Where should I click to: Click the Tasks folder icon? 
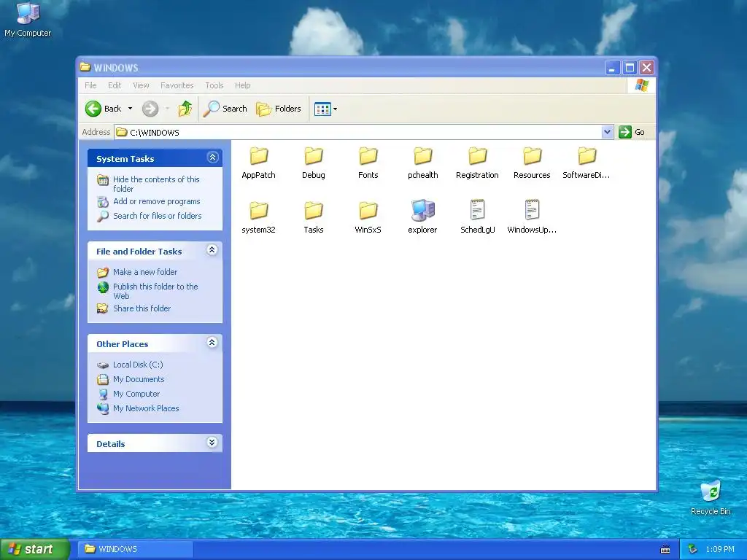coord(314,211)
